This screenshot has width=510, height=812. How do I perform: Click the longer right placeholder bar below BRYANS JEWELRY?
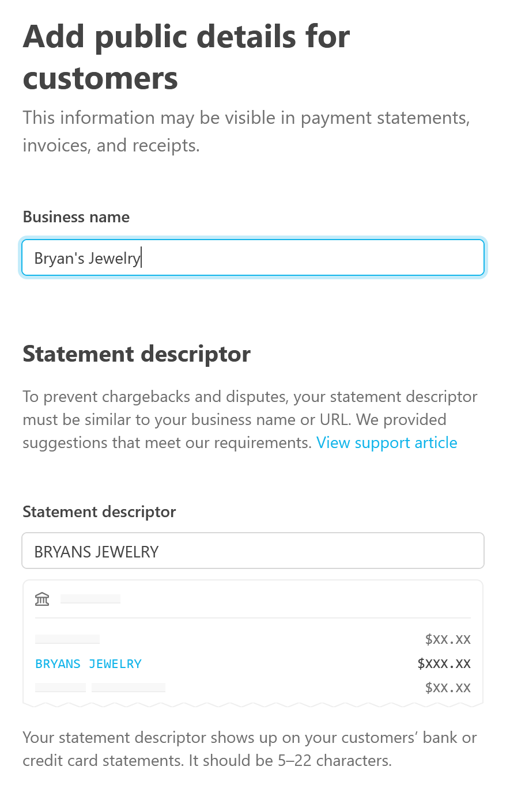[x=129, y=687]
